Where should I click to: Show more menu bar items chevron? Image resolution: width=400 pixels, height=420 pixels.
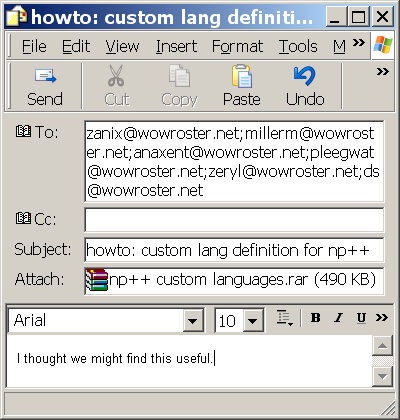point(359,43)
